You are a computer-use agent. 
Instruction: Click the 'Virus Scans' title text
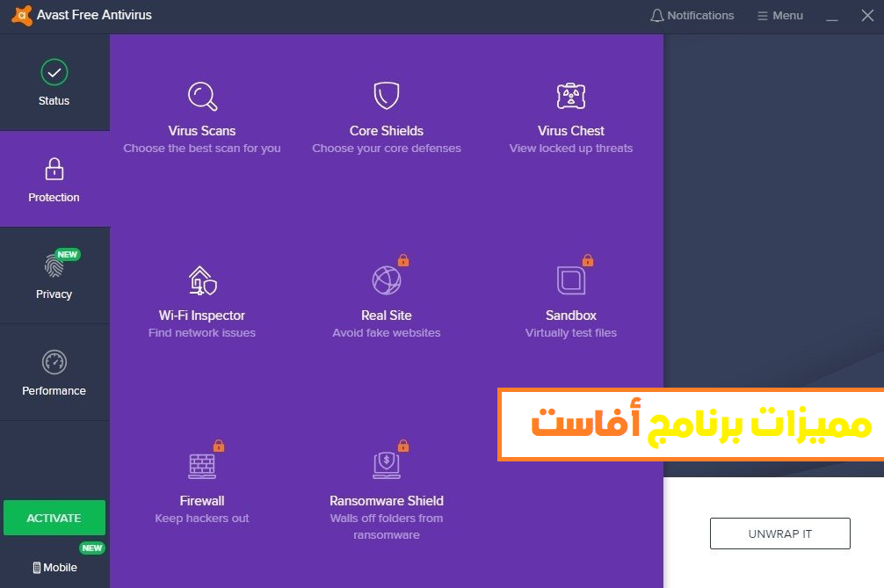[x=202, y=131]
